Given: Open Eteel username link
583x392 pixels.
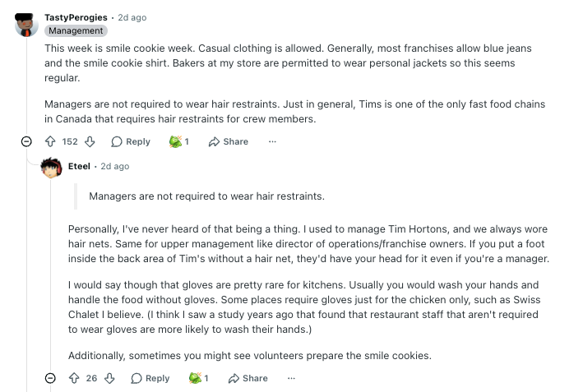Looking at the screenshot, I should (81, 166).
